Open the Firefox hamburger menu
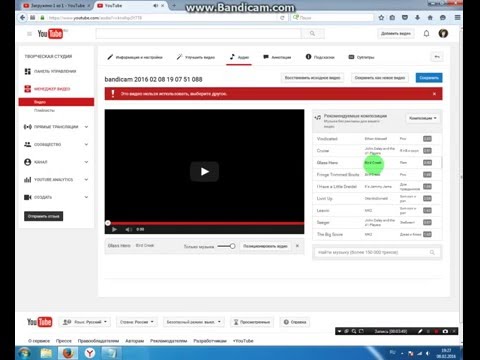This screenshot has width=480, height=360. pyautogui.click(x=457, y=18)
